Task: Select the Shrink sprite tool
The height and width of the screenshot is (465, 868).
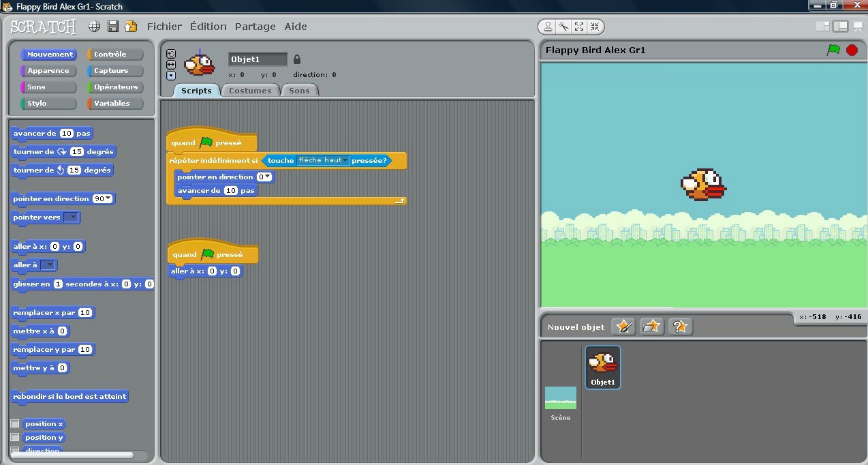Action: point(595,27)
